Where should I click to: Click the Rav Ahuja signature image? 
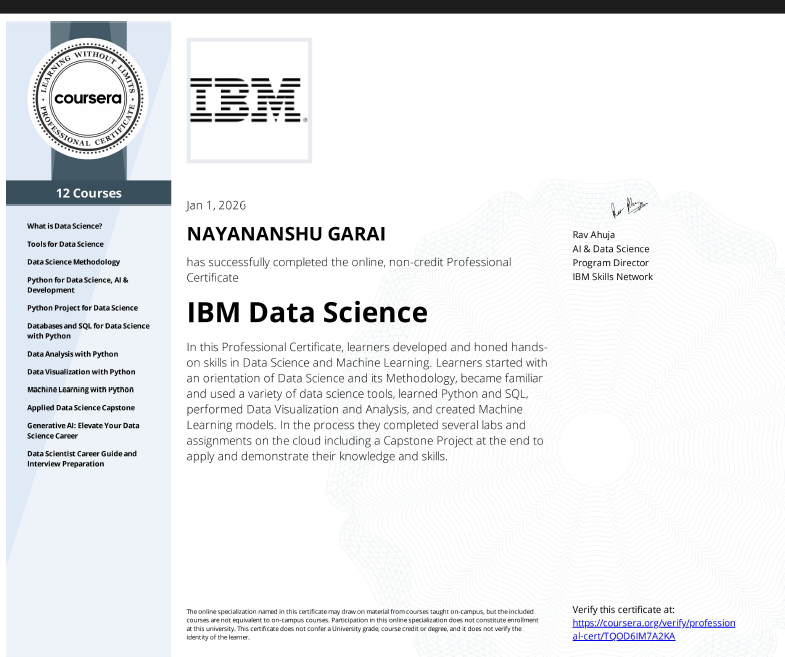(x=629, y=208)
